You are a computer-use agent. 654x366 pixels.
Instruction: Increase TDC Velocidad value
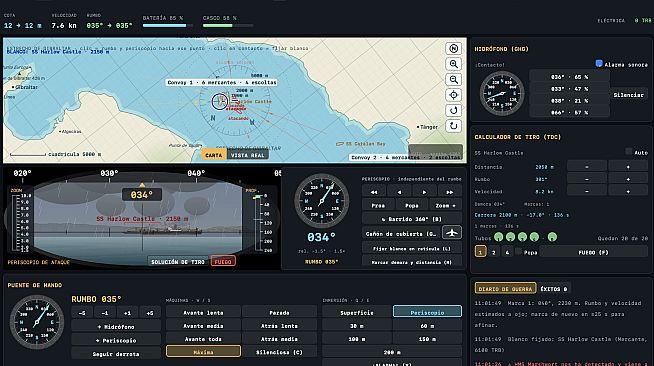point(628,191)
